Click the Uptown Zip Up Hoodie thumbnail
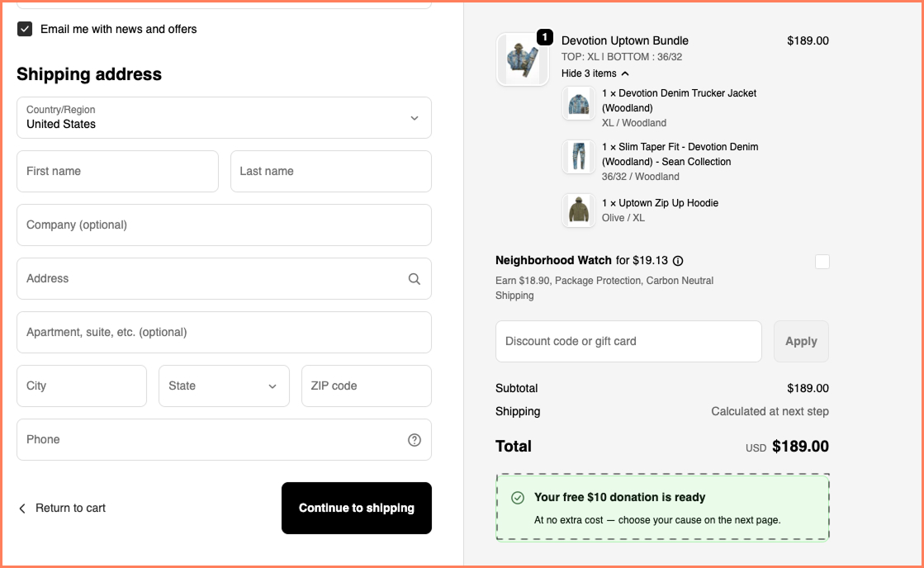 pos(578,210)
